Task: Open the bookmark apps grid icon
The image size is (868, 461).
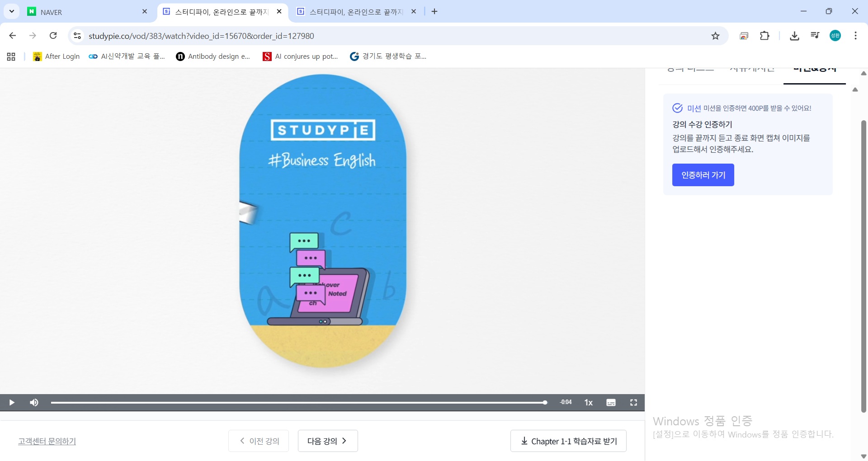Action: pyautogui.click(x=11, y=56)
